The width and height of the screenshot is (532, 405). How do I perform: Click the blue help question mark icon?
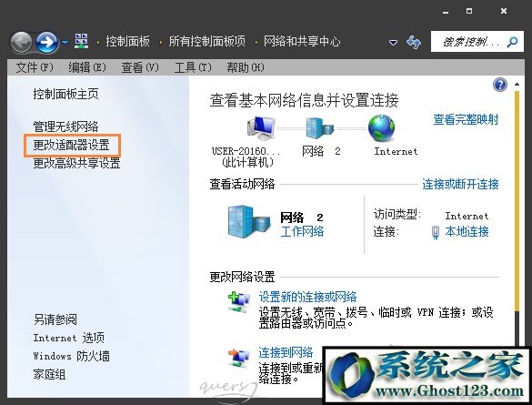point(500,85)
